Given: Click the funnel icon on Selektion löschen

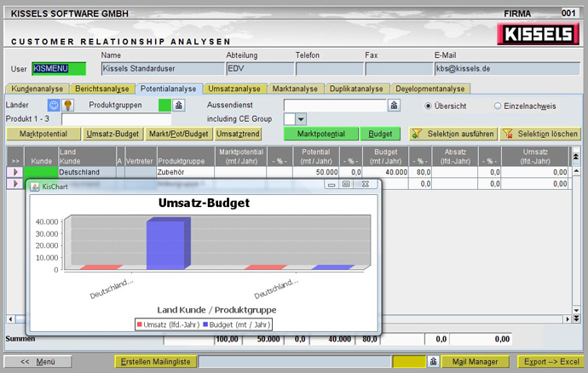Looking at the screenshot, I should click(x=508, y=134).
